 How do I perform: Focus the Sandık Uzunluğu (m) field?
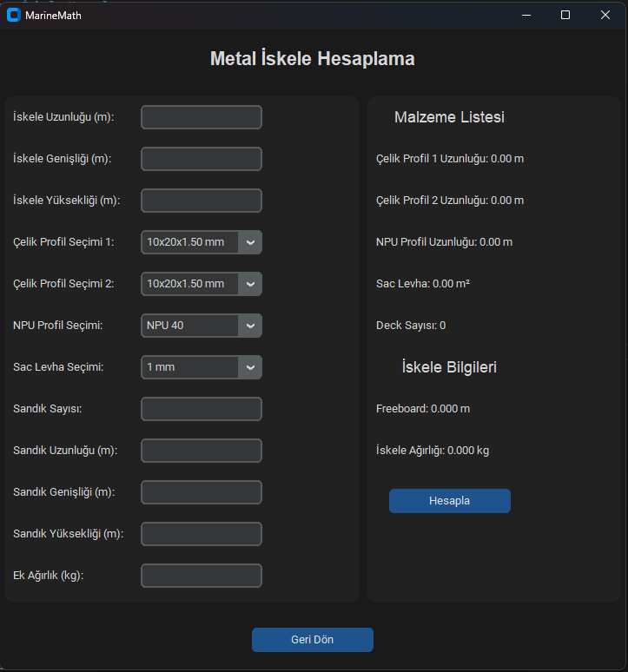pos(201,451)
